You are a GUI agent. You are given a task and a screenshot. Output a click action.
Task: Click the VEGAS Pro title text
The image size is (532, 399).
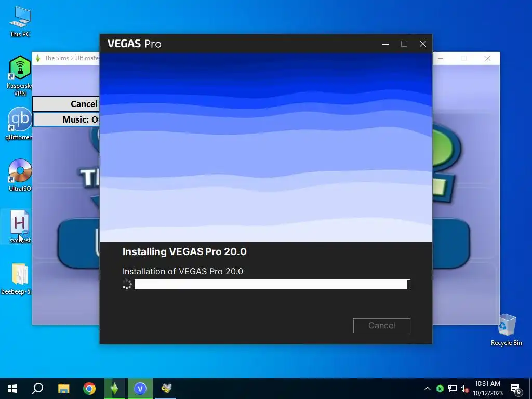tap(135, 44)
